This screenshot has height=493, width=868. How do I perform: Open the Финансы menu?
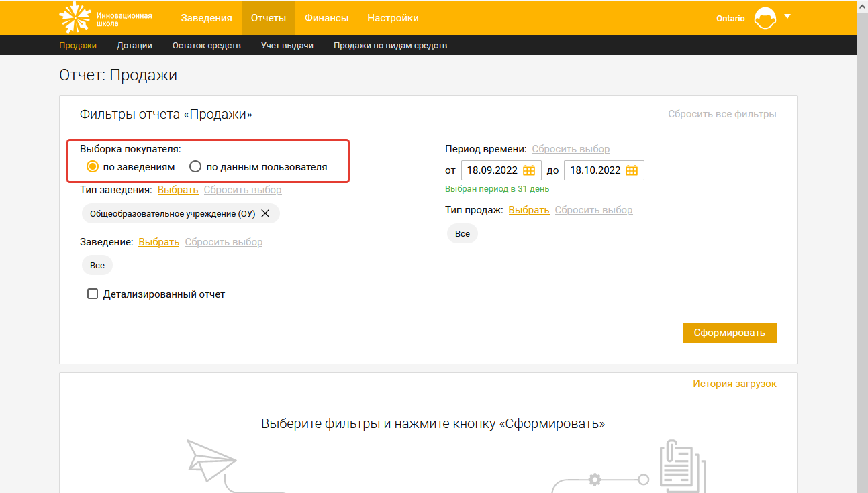(326, 18)
